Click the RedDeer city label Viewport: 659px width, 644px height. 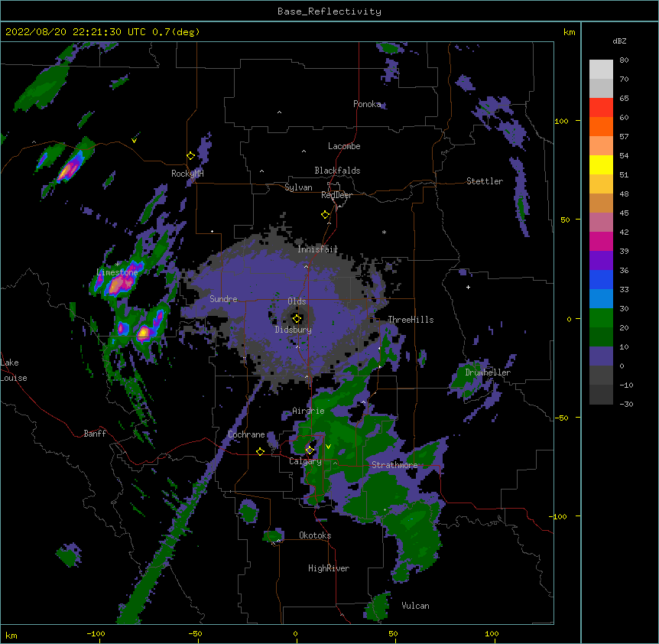coord(336,195)
